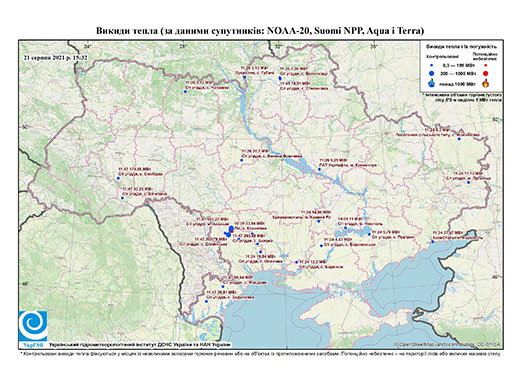The image size is (520, 368).
Task: Click the small blue dot in the legend
Action: pyautogui.click(x=432, y=66)
